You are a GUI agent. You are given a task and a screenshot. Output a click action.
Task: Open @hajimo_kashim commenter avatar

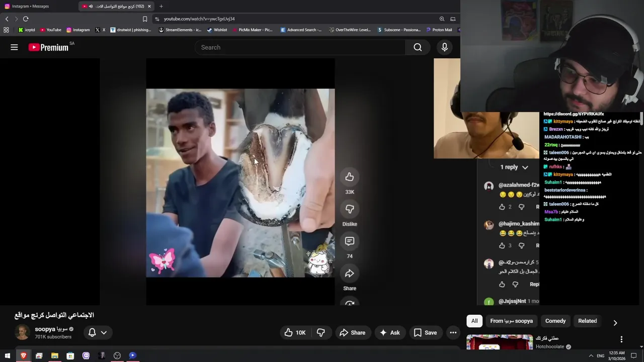click(489, 225)
